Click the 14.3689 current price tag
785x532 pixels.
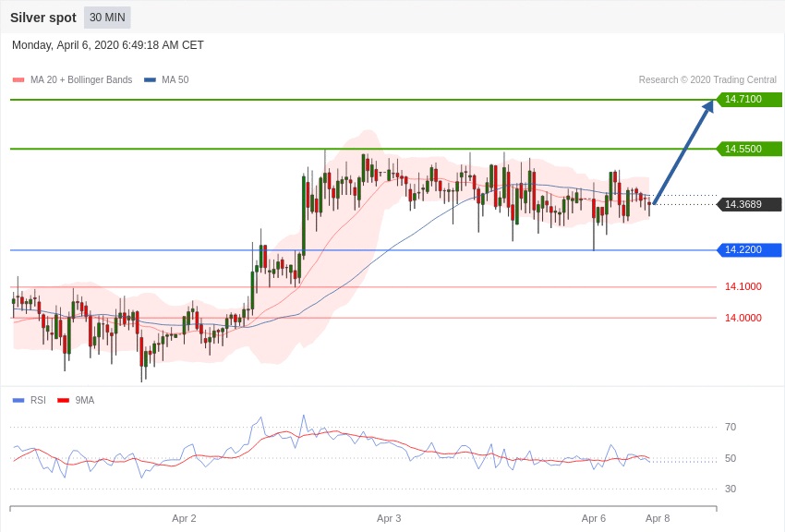pos(749,204)
